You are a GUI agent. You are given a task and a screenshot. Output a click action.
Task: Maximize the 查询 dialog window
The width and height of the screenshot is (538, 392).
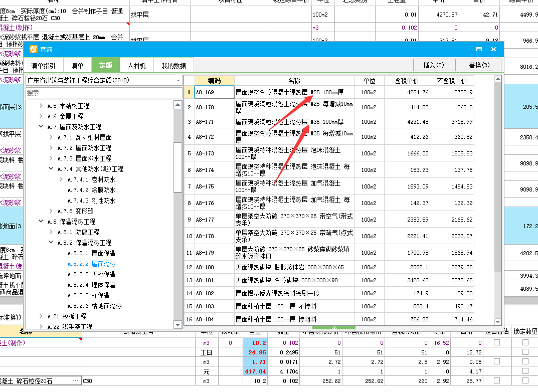click(x=479, y=50)
